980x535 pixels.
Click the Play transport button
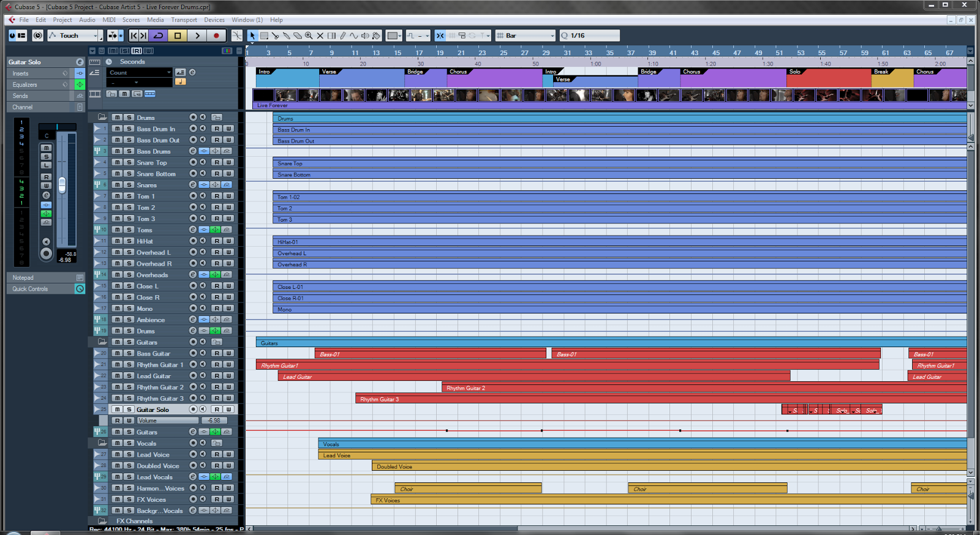197,36
